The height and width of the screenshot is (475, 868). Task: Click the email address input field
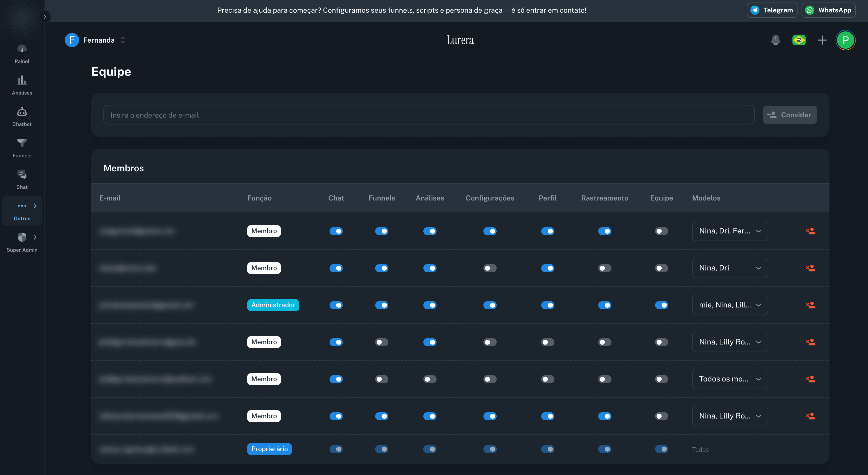[429, 115]
